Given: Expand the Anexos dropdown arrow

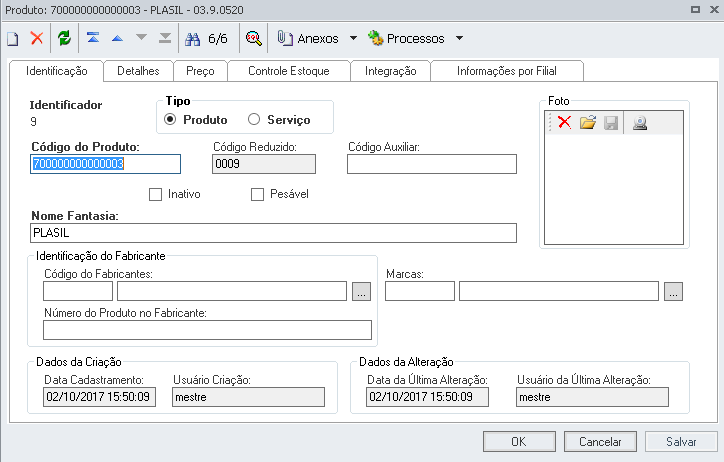Looking at the screenshot, I should tap(353, 38).
